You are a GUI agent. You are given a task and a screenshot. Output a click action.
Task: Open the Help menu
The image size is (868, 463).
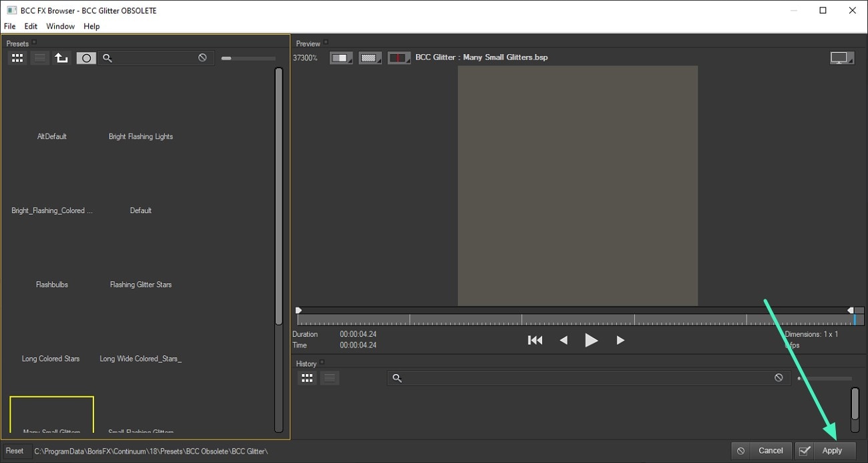coord(91,26)
